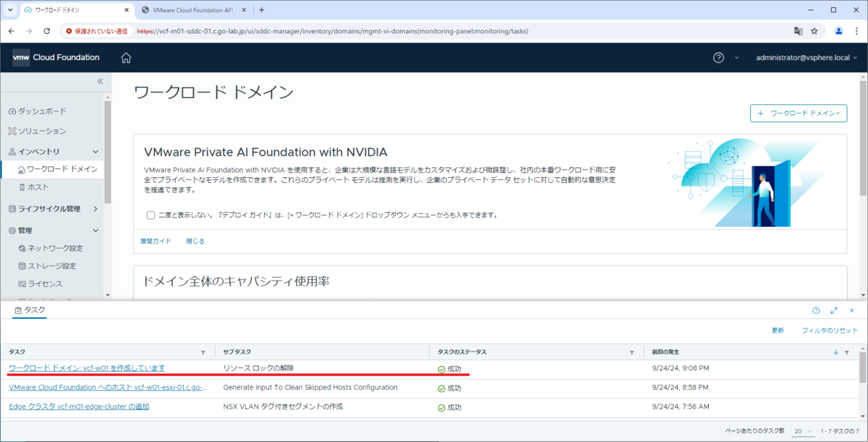Open the Chrome three-dot menu
Screen dimensions: 868x442
856,31
